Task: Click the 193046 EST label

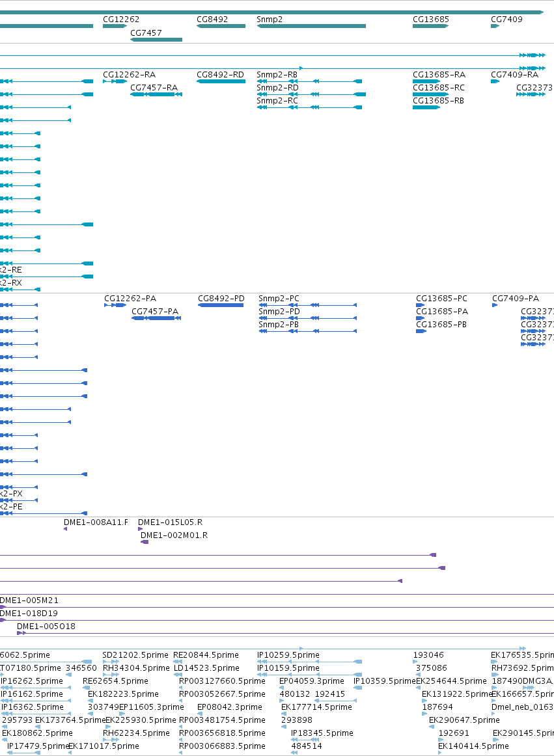Action: [x=428, y=655]
